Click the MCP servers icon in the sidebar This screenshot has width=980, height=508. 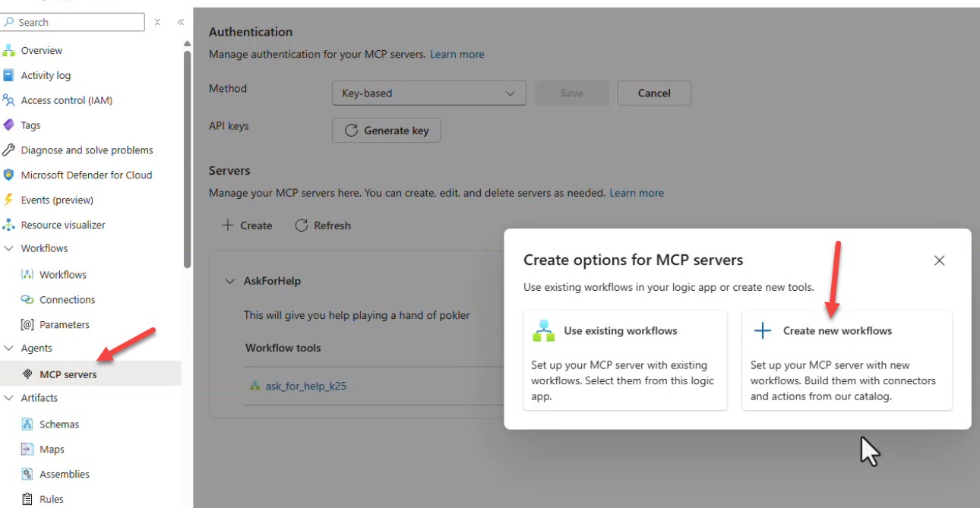tap(27, 374)
